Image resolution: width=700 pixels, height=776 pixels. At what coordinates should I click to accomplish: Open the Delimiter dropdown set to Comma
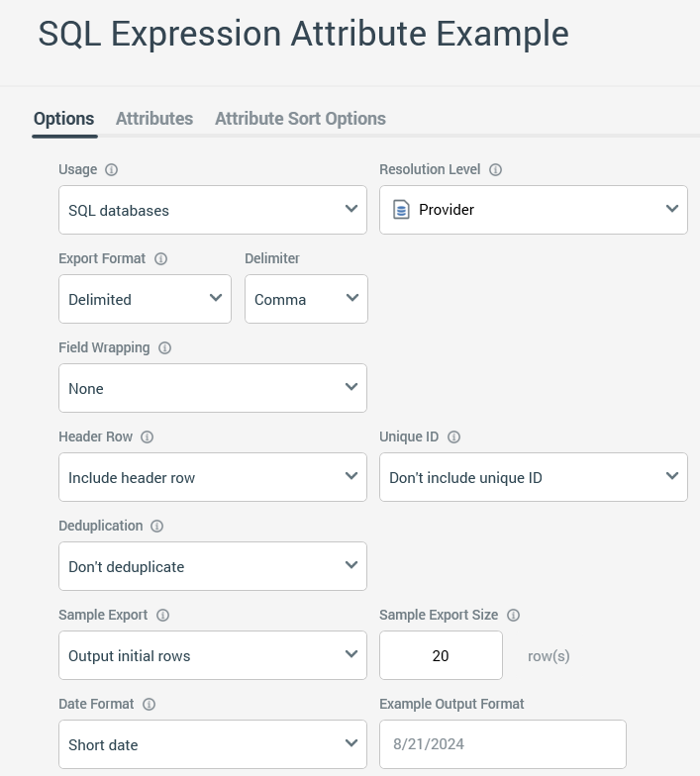[306, 299]
